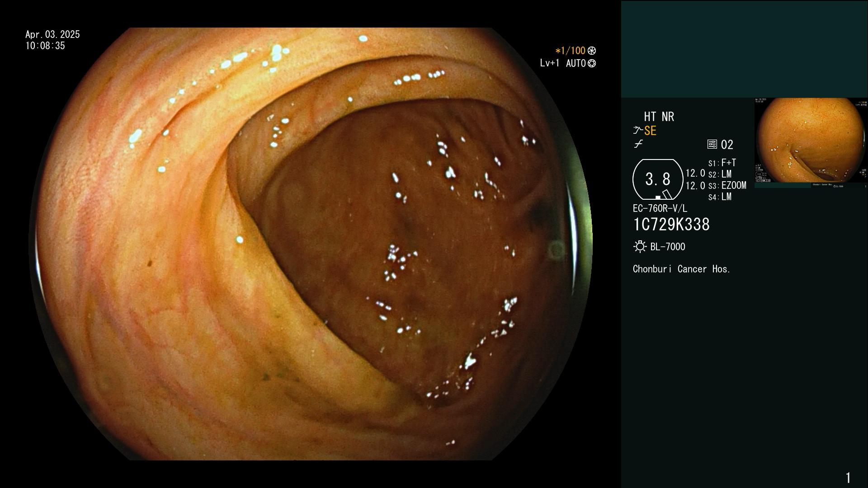Viewport: 868px width, 488px height.
Task: Click the light source bulb icon
Action: coord(640,247)
